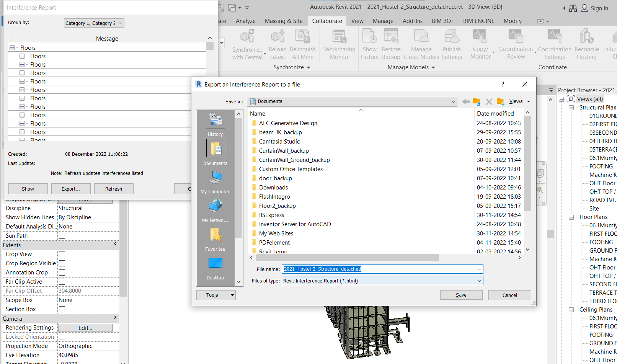
Task: Enable the Sun Path checkbox
Action: (x=62, y=236)
